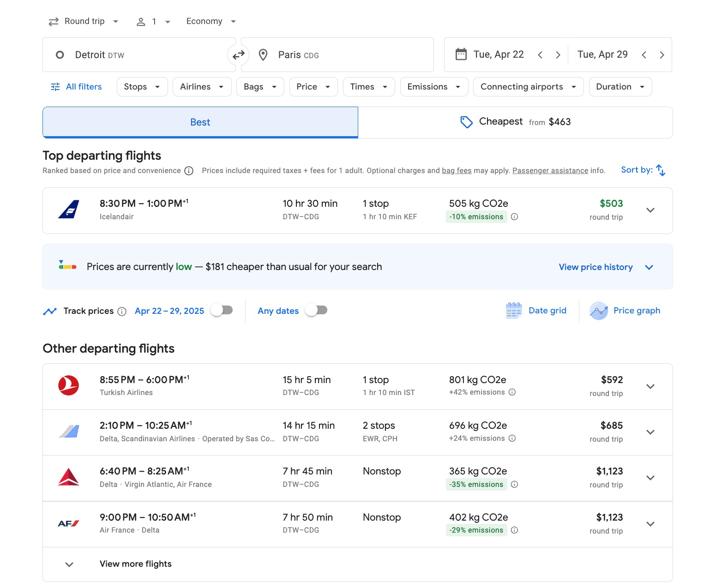Expand details for the Air France nonstop flight
The height and width of the screenshot is (588, 710).
(650, 524)
